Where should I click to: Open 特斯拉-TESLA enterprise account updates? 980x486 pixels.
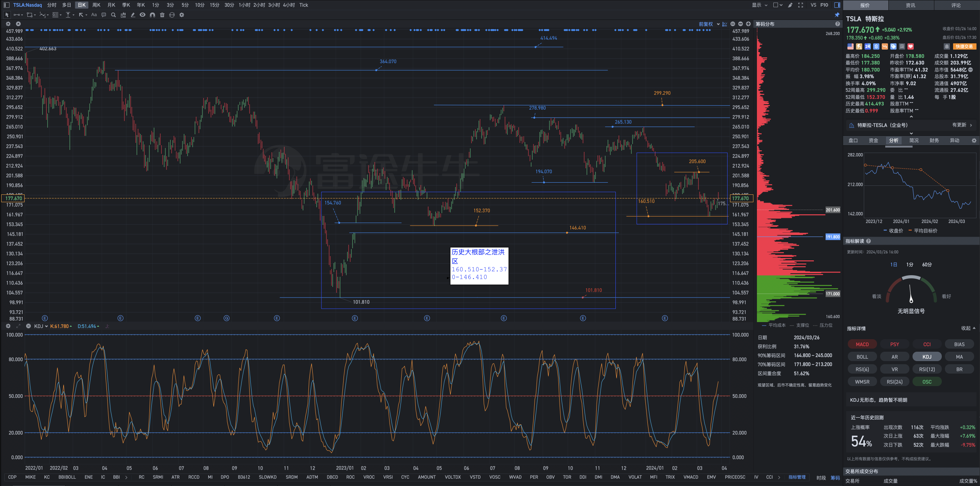(911, 125)
